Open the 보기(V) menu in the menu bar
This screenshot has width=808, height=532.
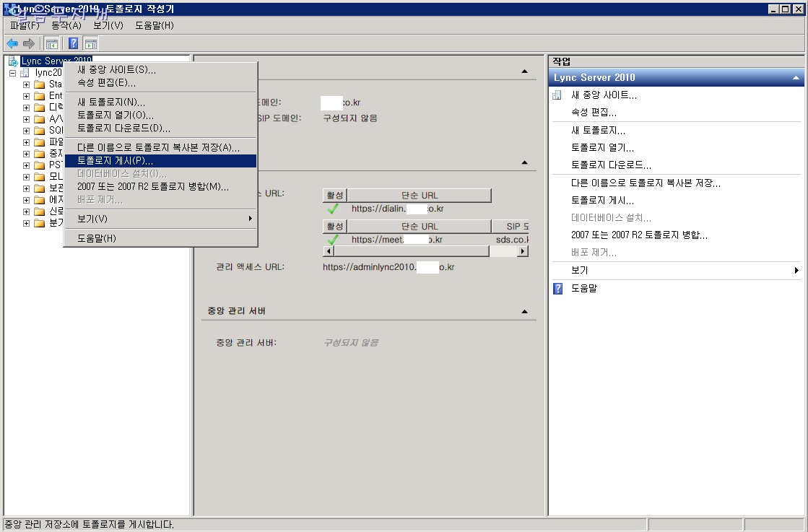click(108, 25)
